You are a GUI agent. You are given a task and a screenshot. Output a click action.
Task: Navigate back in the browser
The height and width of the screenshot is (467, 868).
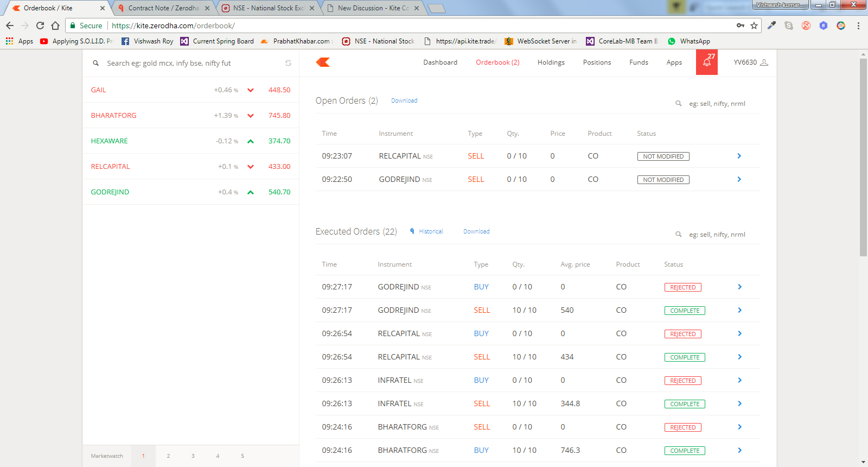[10, 26]
